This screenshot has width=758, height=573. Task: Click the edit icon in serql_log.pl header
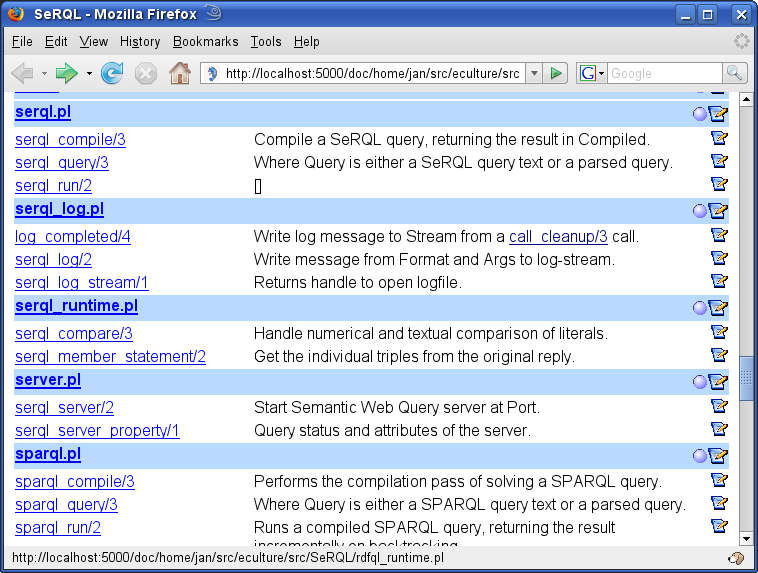(x=718, y=211)
